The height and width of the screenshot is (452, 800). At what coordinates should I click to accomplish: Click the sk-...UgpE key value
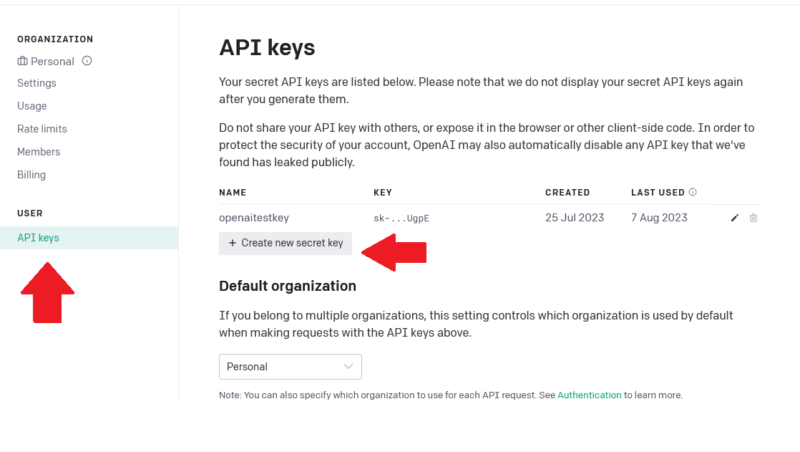(x=401, y=218)
